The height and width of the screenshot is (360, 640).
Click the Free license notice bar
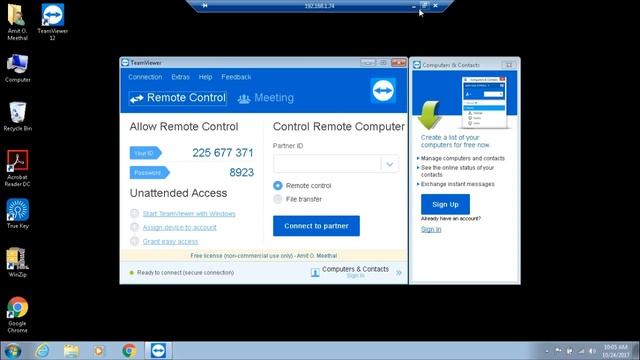[x=264, y=256]
